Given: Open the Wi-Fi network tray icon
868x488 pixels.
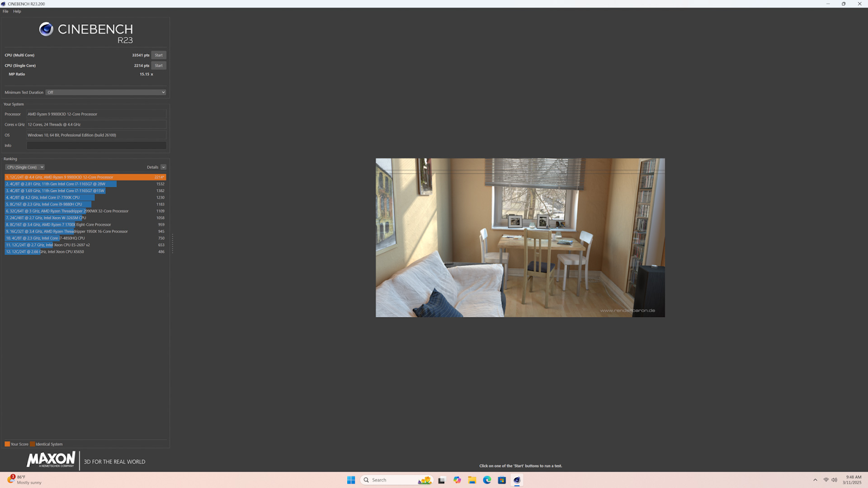Looking at the screenshot, I should pos(826,480).
